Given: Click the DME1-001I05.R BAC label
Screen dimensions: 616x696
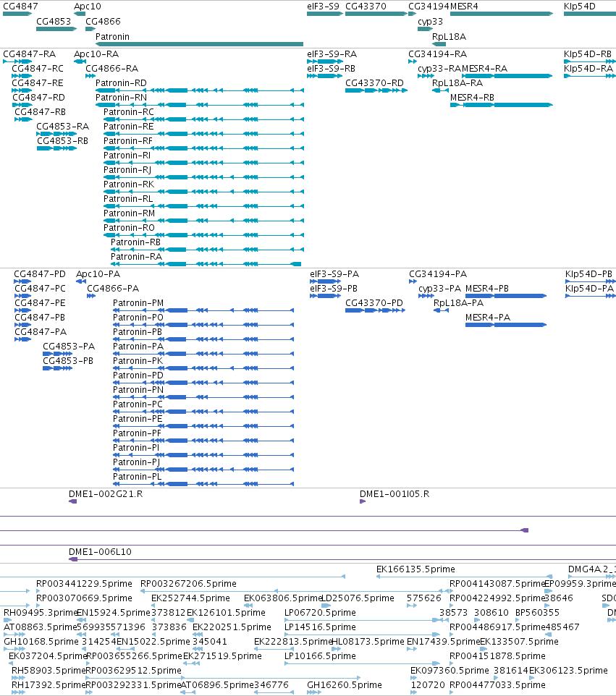Looking at the screenshot, I should click(x=395, y=494).
